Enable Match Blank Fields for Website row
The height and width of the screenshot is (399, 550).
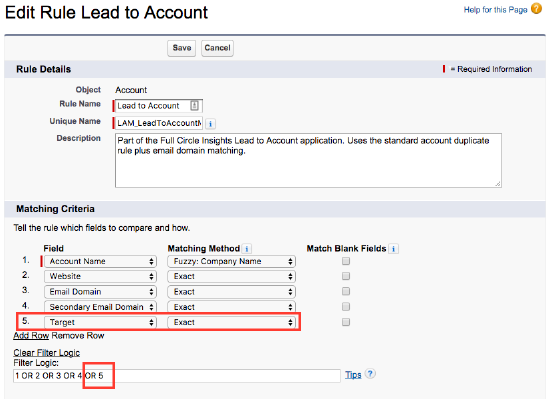coord(346,276)
